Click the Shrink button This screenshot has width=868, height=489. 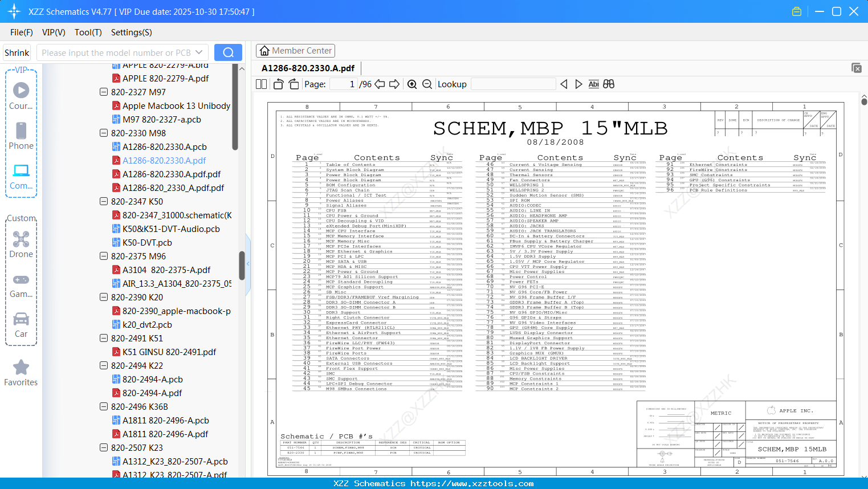click(x=17, y=52)
